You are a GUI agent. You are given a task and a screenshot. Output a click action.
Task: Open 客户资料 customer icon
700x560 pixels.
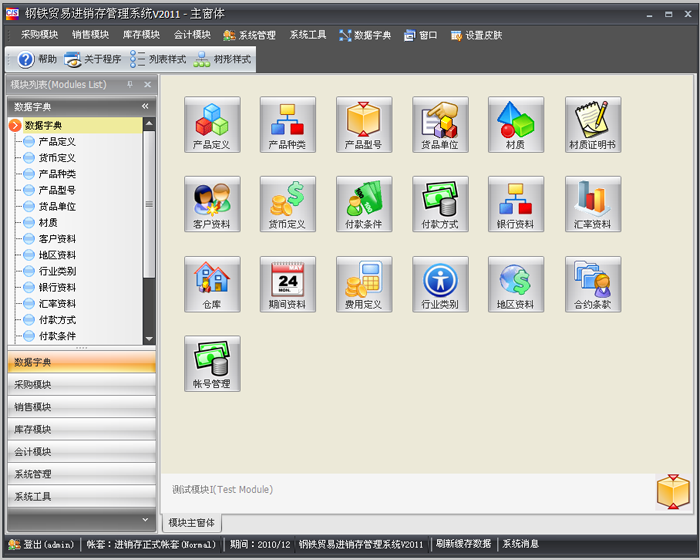[x=212, y=203]
